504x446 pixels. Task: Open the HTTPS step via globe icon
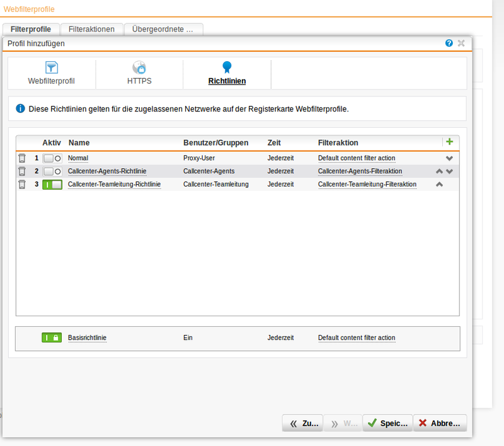[139, 67]
